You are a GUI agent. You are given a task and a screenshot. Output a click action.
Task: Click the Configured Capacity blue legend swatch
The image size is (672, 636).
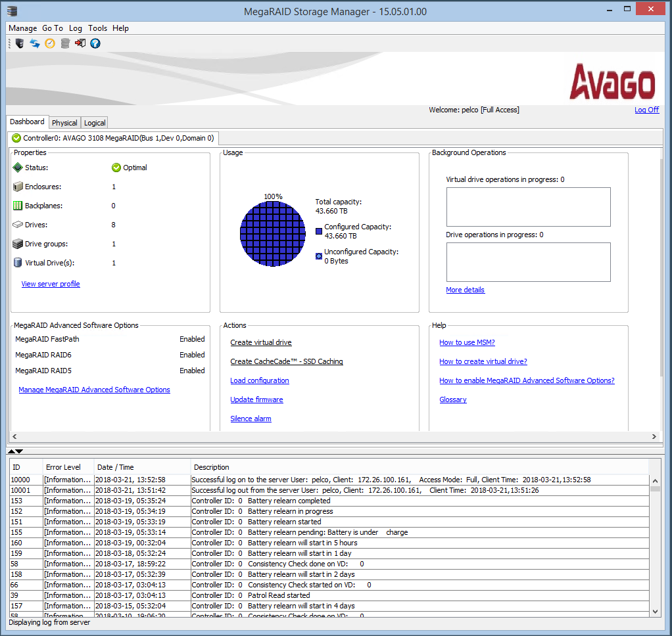click(x=319, y=231)
